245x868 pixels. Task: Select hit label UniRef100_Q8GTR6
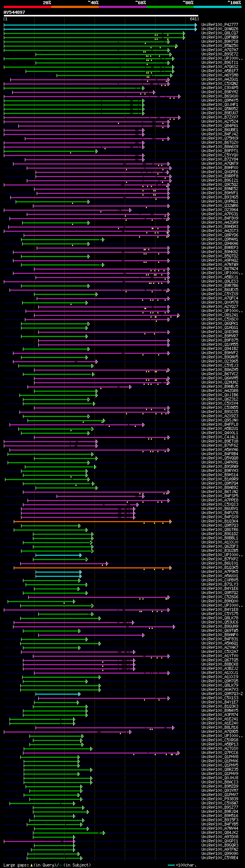click(x=220, y=530)
